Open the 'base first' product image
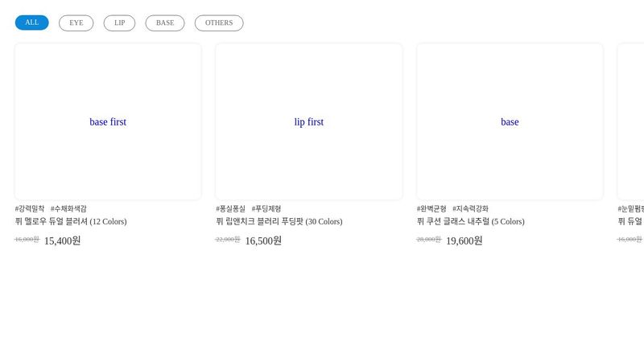 pos(108,121)
